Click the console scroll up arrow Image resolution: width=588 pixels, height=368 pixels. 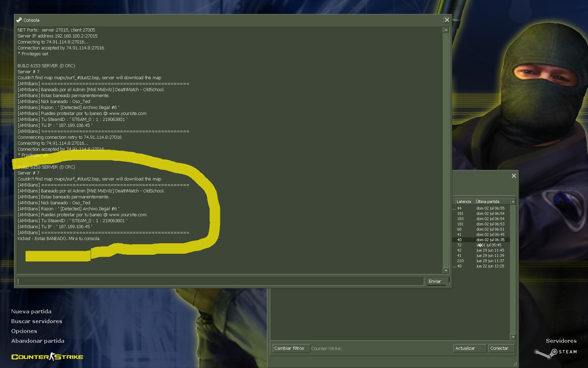pos(446,30)
